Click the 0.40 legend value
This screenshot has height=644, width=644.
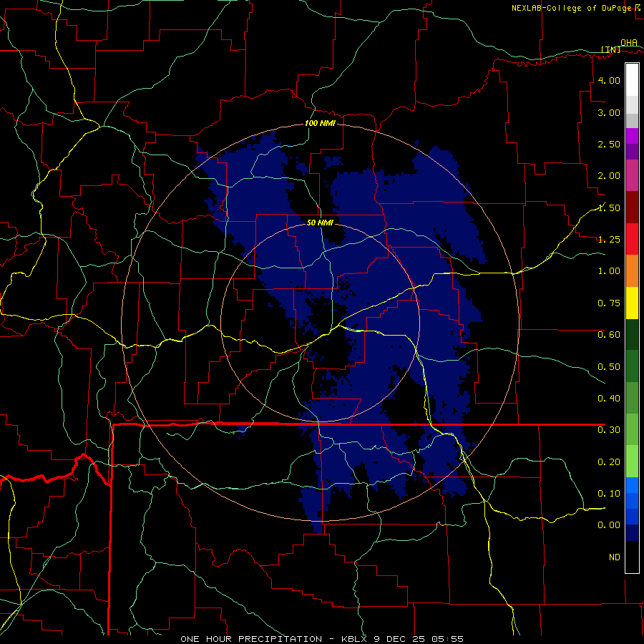pyautogui.click(x=609, y=399)
